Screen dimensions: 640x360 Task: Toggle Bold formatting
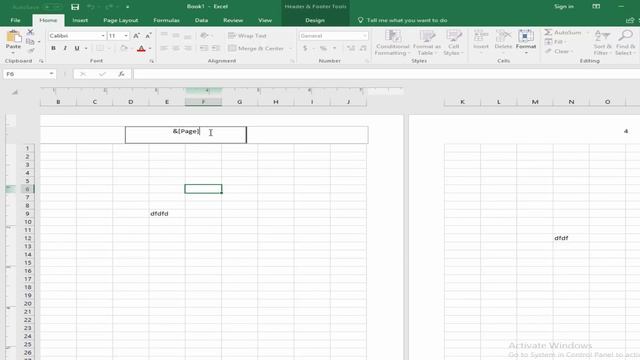pos(53,48)
